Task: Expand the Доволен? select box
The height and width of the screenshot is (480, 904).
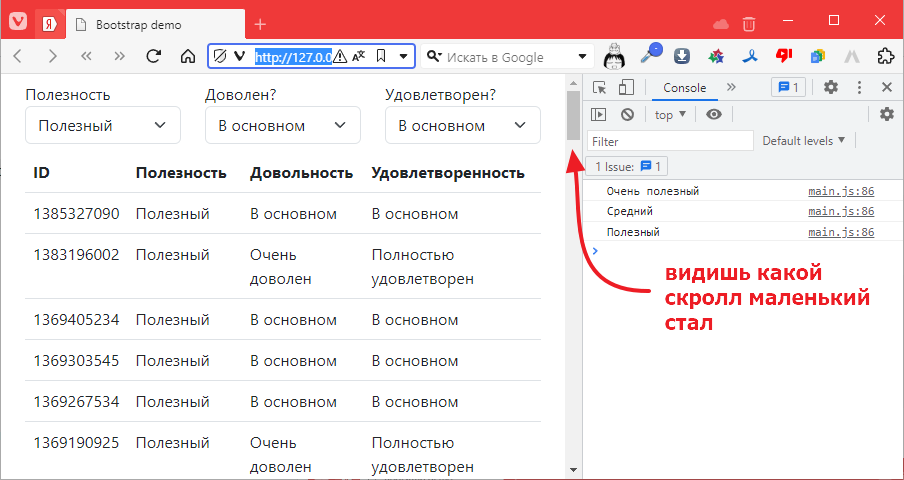Action: 282,126
